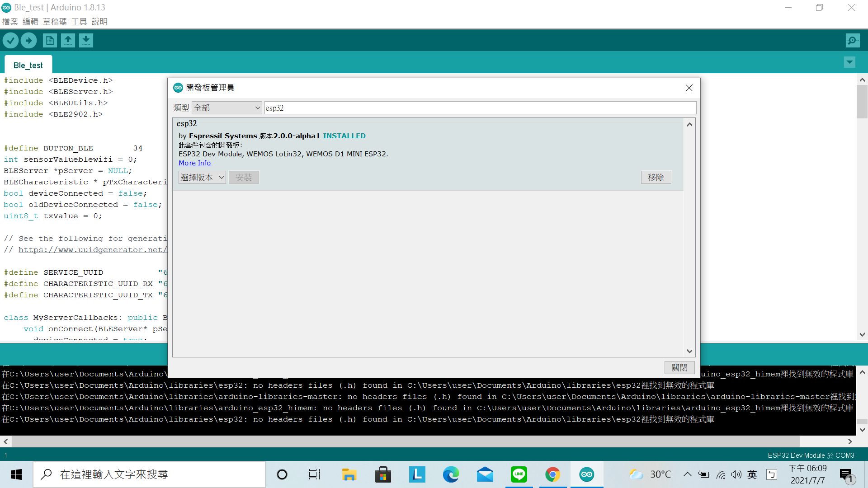Click the Open sketch toolbar icon
868x488 pixels.
pyautogui.click(x=68, y=40)
